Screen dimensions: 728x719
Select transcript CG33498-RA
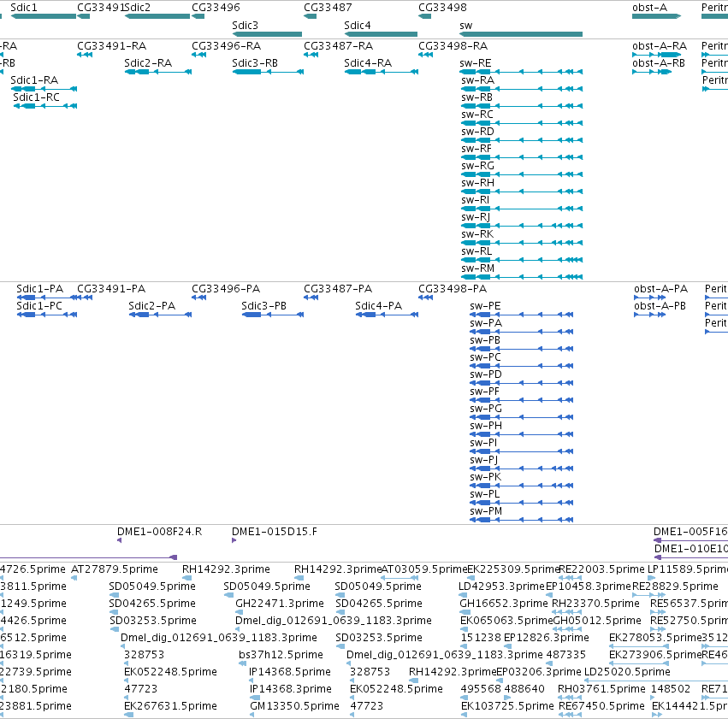[426, 55]
